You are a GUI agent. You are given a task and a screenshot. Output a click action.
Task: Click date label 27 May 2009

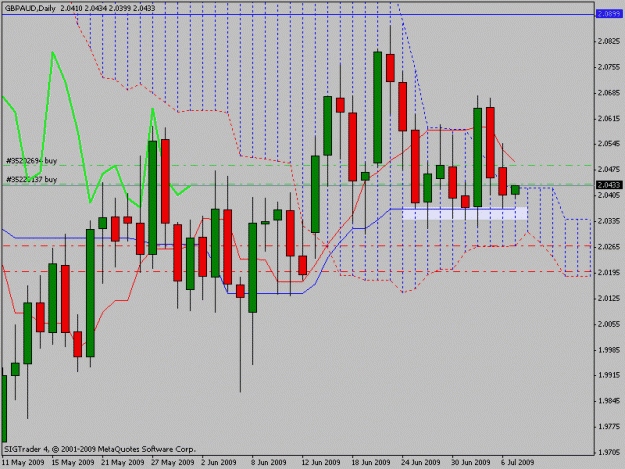tap(173, 463)
